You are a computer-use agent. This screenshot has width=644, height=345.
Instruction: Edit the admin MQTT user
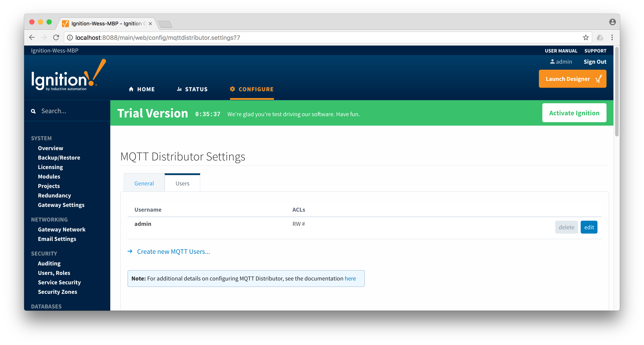(x=589, y=227)
